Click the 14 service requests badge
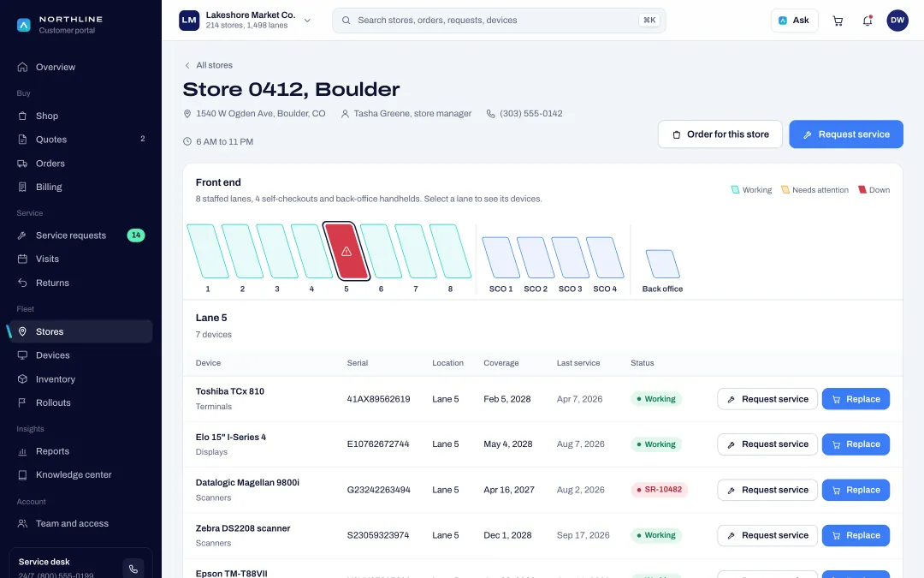Image resolution: width=924 pixels, height=578 pixels. pyautogui.click(x=135, y=235)
